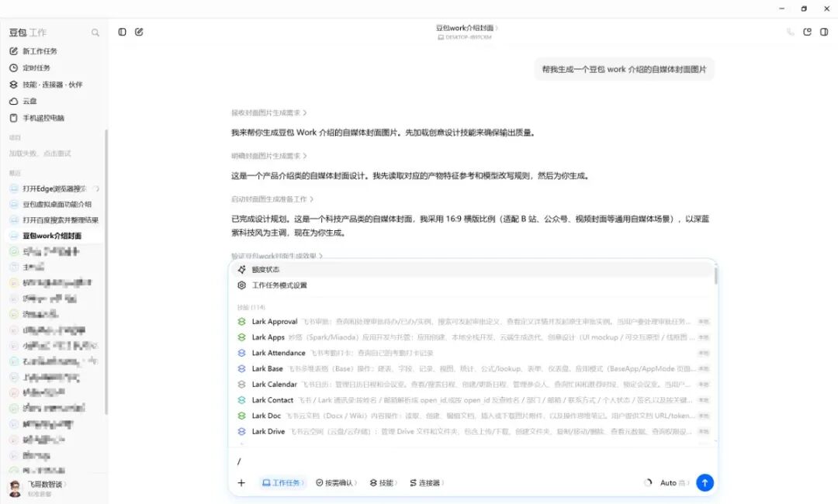The height and width of the screenshot is (504, 838).
Task: Click the share icon beside the phone icon
Action: coord(807,32)
